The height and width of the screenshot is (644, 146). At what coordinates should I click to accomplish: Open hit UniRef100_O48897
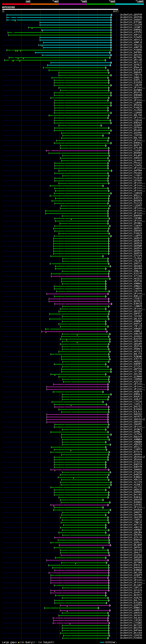[131, 20]
